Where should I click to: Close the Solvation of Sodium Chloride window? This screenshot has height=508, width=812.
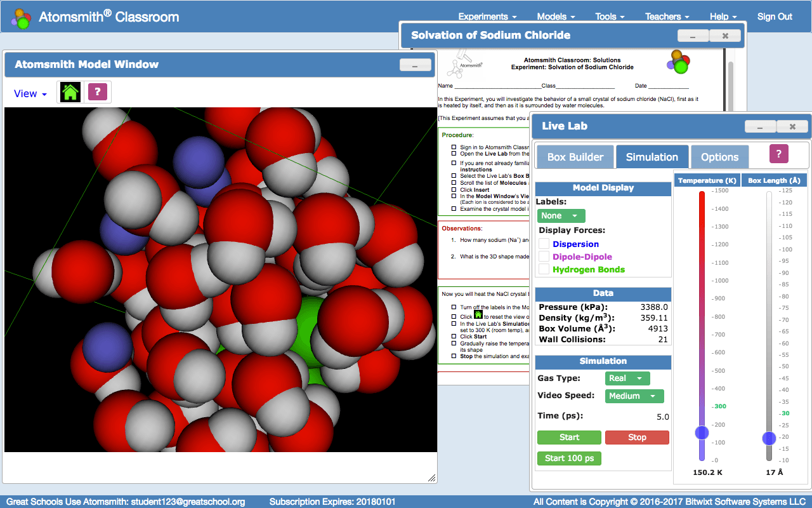click(725, 36)
